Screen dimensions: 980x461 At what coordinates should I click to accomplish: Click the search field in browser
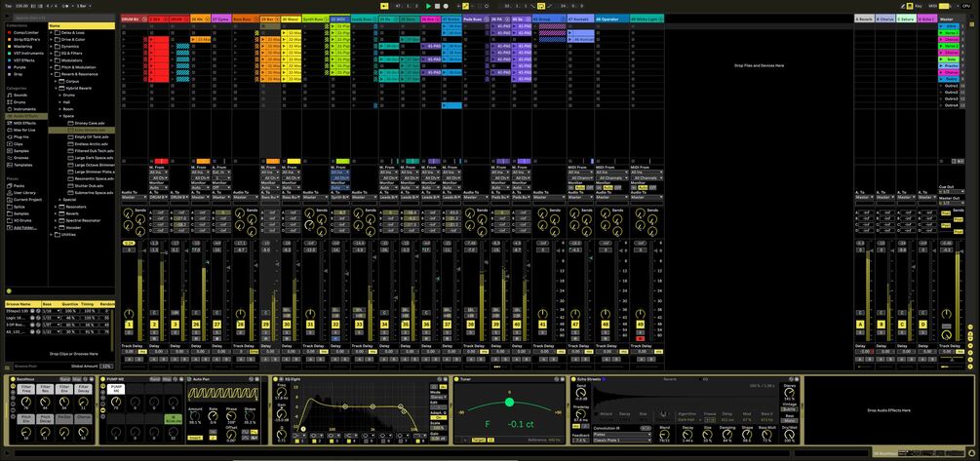click(x=62, y=19)
